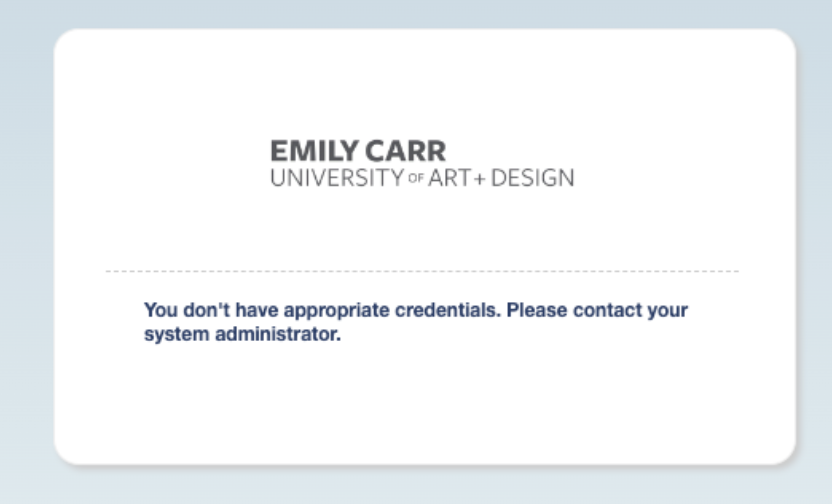Click the word "credentials." in the error
The width and height of the screenshot is (832, 504).
tap(448, 310)
